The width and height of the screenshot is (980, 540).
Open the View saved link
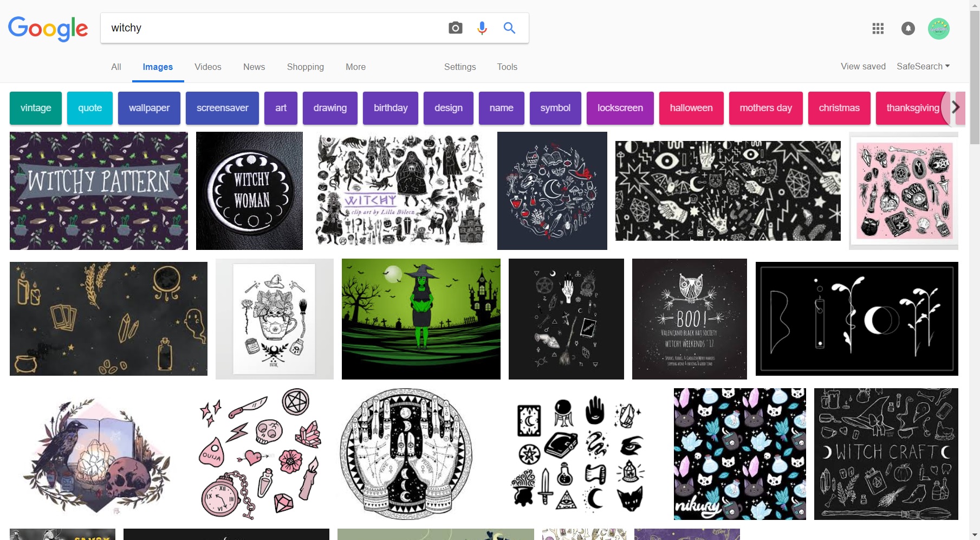[862, 66]
